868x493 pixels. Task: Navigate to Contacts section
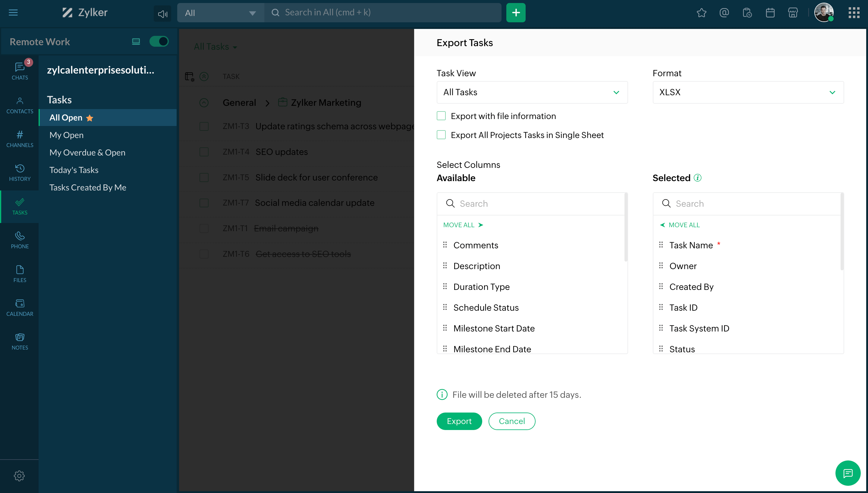point(19,106)
